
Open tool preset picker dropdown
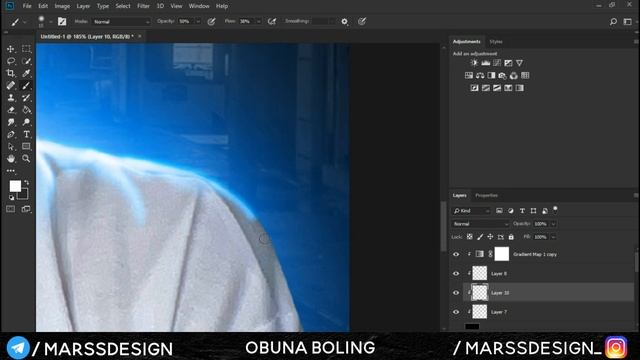[x=24, y=22]
